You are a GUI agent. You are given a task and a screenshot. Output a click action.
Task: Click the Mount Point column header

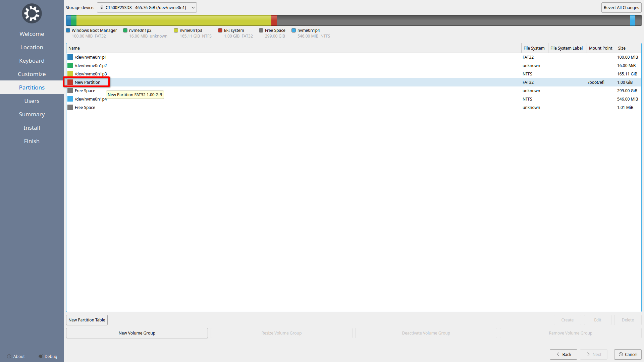click(x=600, y=48)
